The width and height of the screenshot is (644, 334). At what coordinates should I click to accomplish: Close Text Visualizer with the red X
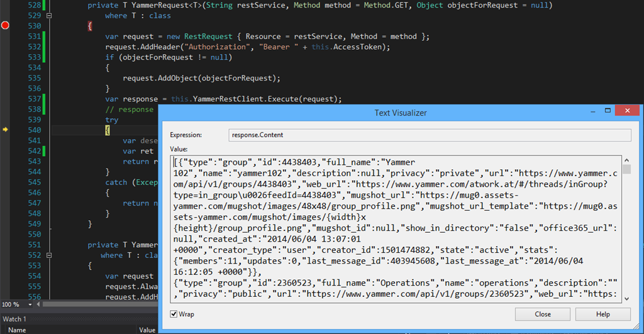[627, 111]
